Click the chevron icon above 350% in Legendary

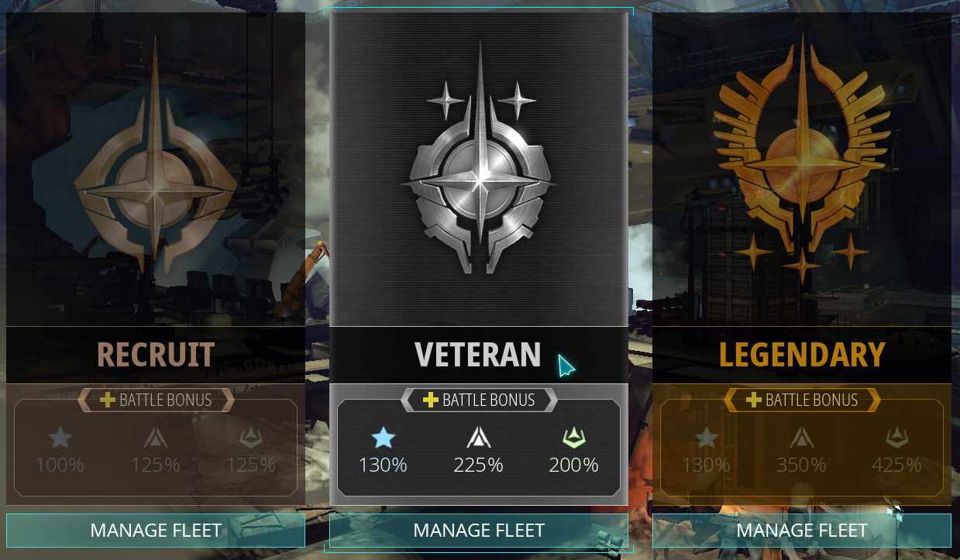tap(802, 438)
